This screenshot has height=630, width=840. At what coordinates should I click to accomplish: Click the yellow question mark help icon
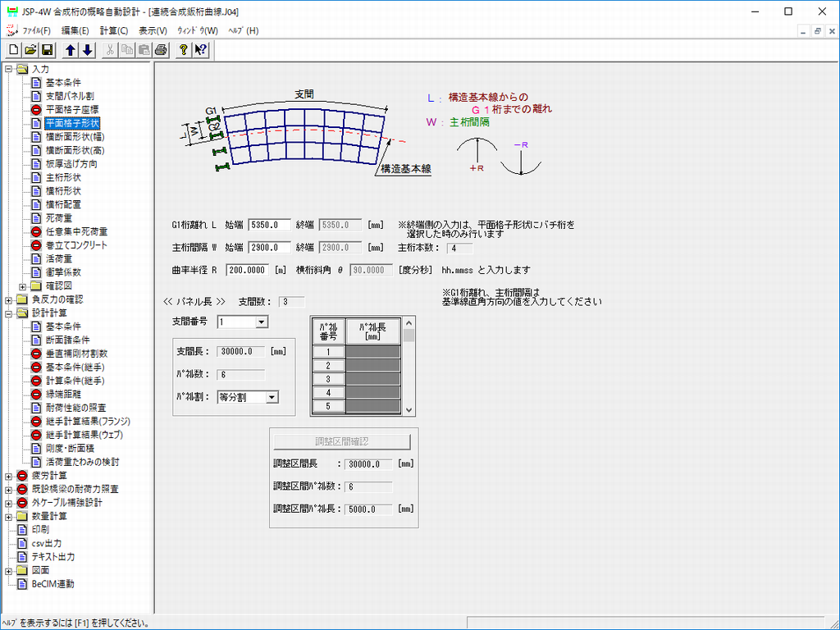tap(184, 50)
